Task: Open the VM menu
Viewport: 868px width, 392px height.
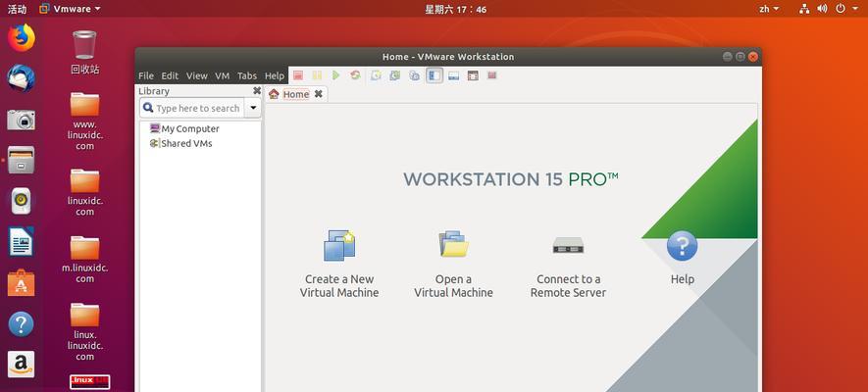Action: (222, 75)
